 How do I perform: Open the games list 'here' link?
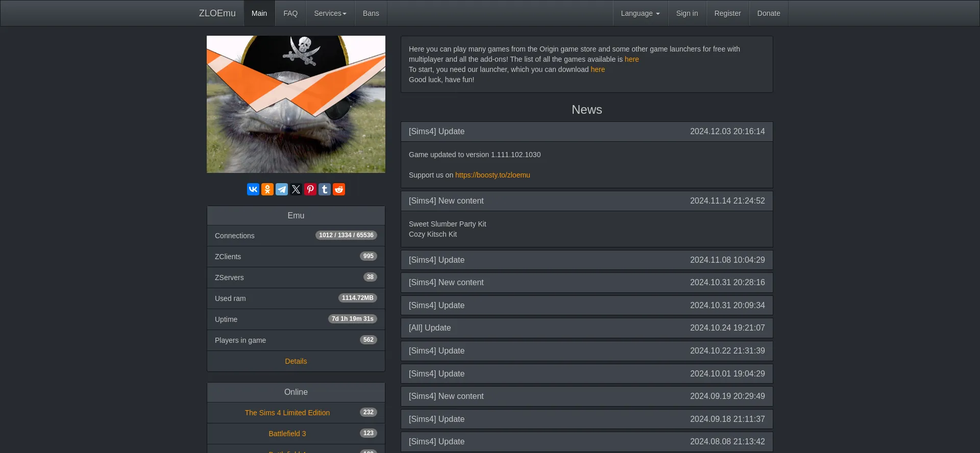pos(632,59)
